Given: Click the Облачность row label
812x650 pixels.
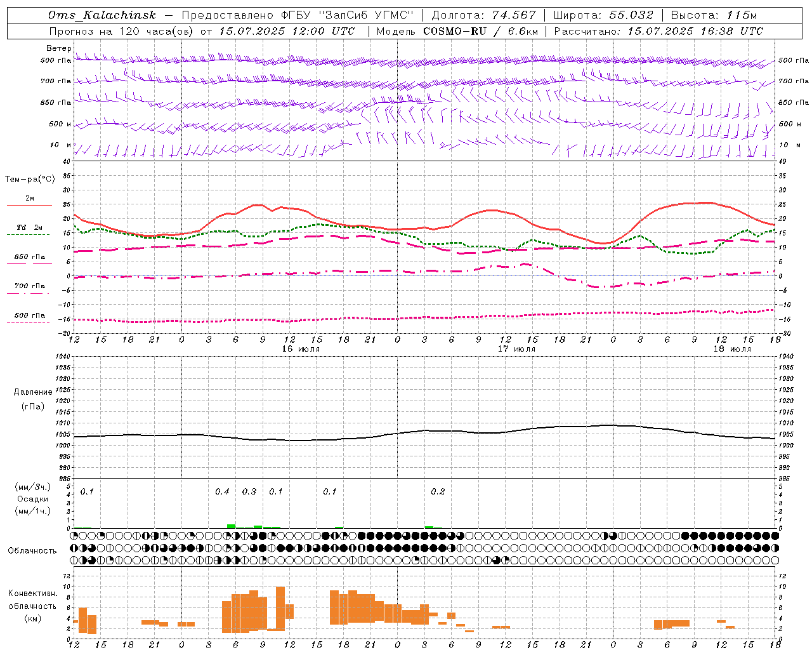Looking at the screenshot, I should pyautogui.click(x=32, y=550).
